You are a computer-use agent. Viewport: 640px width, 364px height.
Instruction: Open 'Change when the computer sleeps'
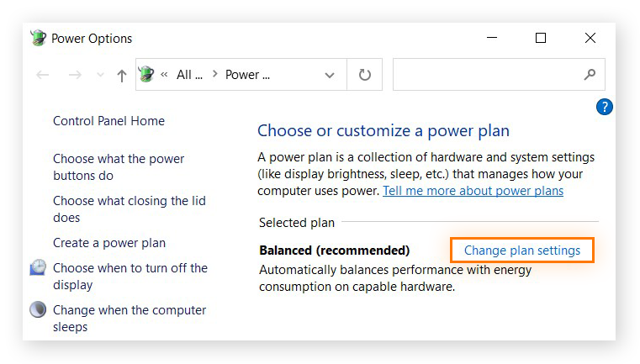(x=130, y=319)
